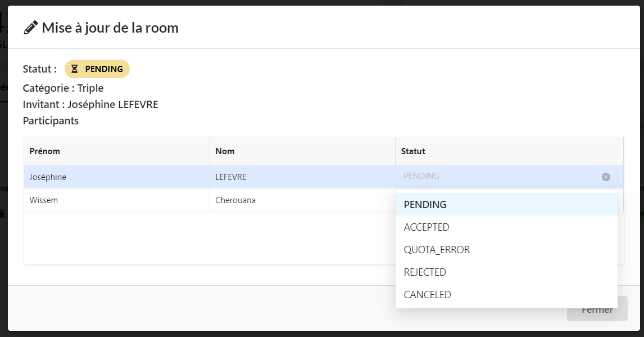Pick the QUOTA_ERROR status option

(x=437, y=250)
